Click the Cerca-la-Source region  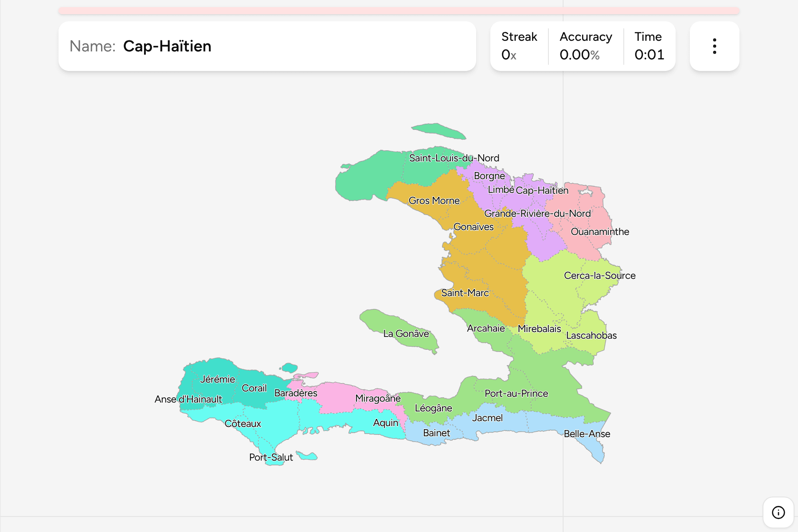[x=599, y=276]
